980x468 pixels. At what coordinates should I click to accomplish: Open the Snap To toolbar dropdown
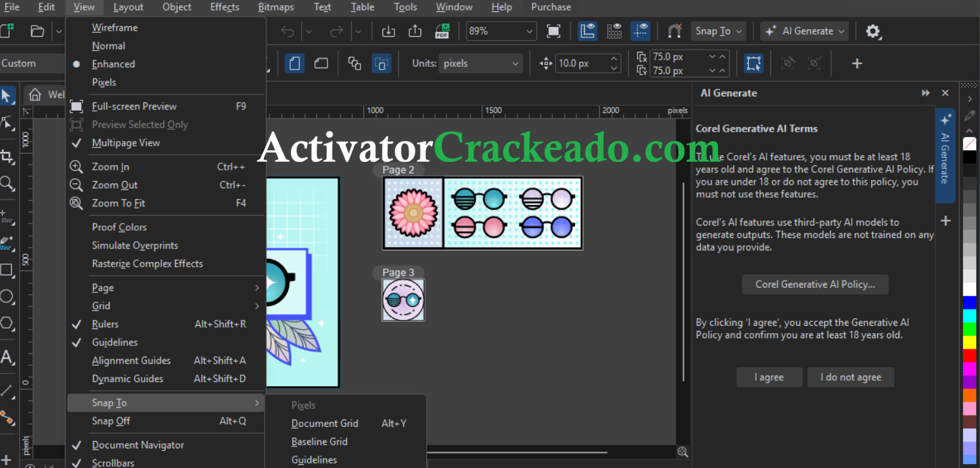[719, 31]
